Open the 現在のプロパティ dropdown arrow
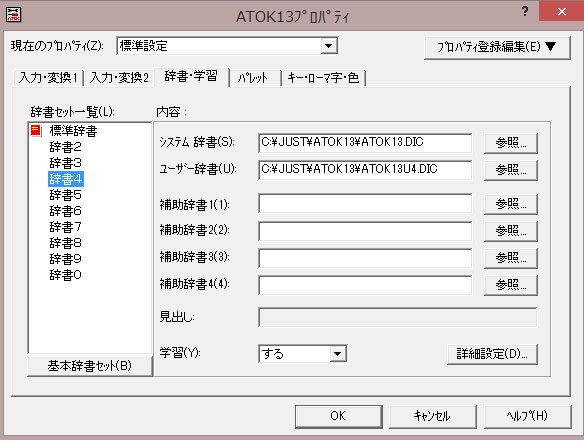The image size is (584, 440). pyautogui.click(x=328, y=46)
